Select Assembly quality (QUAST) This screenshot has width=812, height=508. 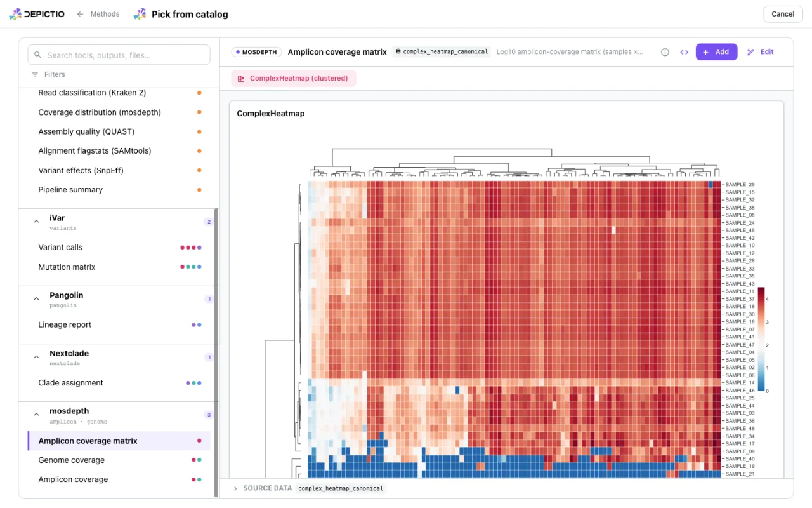click(x=119, y=131)
